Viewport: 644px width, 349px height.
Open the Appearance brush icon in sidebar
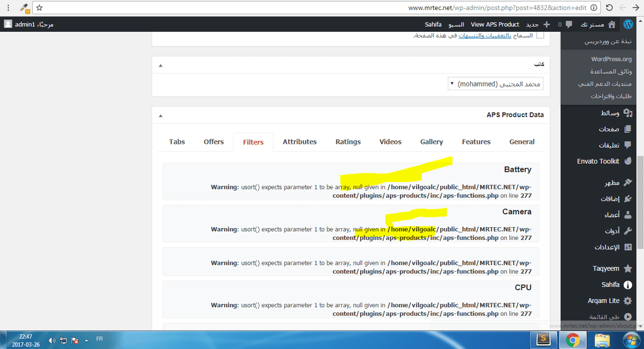[628, 183]
